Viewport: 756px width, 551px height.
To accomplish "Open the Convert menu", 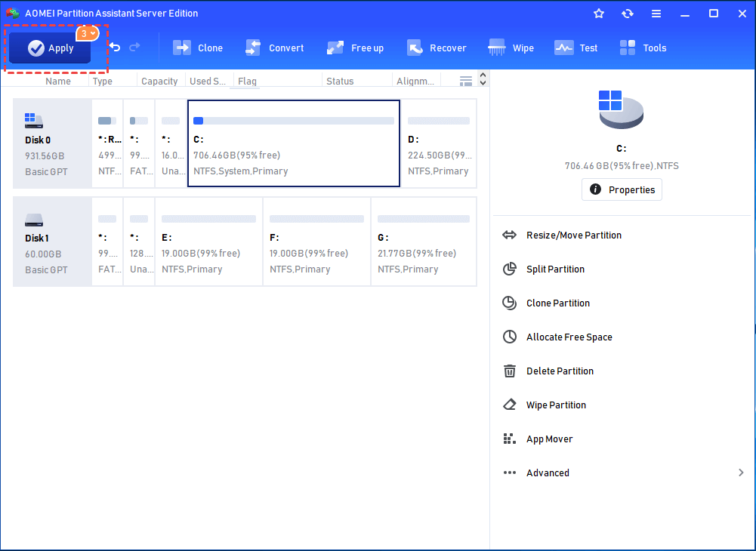I will coord(274,48).
